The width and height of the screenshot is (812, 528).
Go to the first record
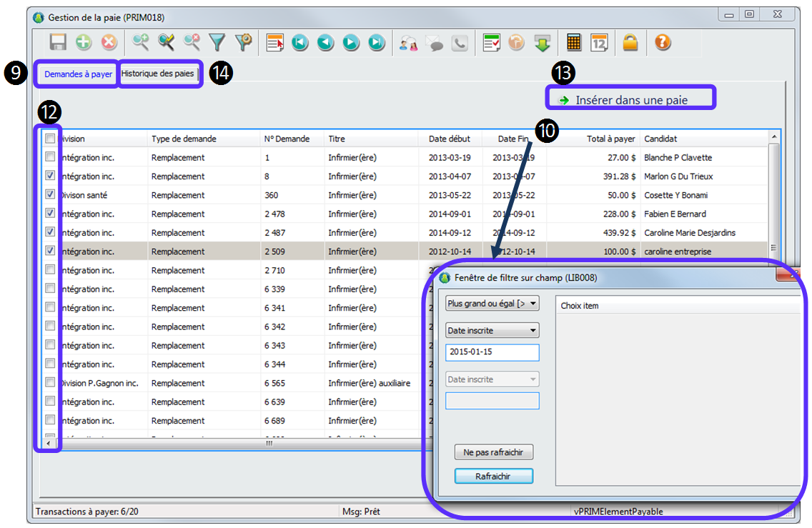(299, 43)
